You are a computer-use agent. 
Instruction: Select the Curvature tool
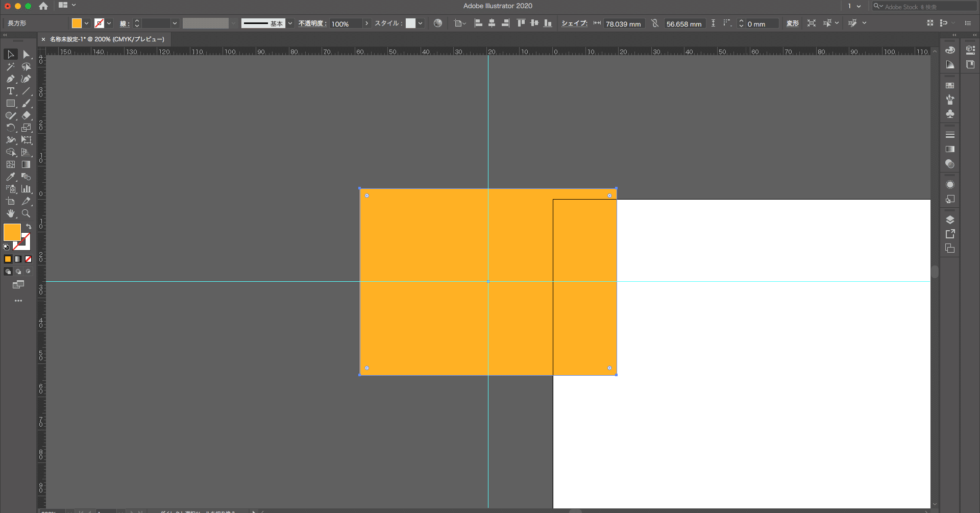26,79
